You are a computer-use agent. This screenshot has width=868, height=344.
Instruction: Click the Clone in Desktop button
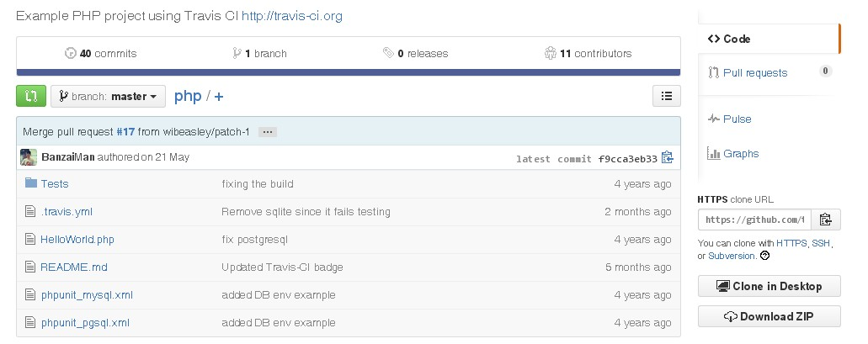click(x=769, y=286)
